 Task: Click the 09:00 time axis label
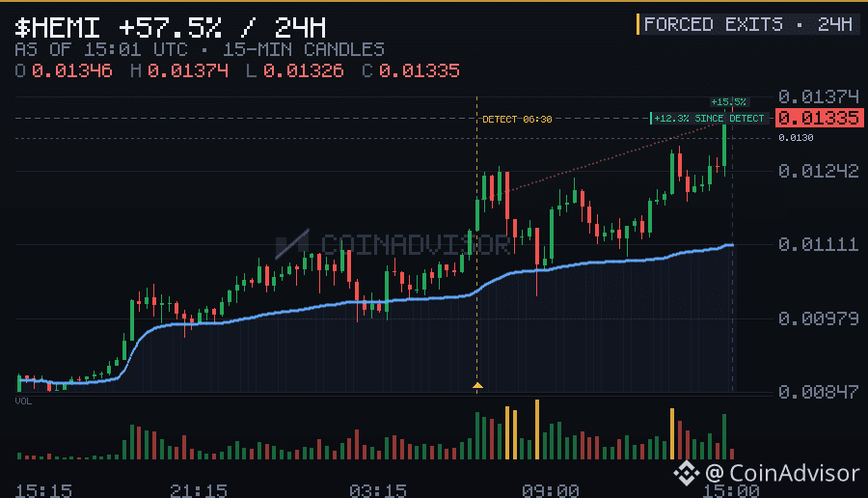(551, 491)
